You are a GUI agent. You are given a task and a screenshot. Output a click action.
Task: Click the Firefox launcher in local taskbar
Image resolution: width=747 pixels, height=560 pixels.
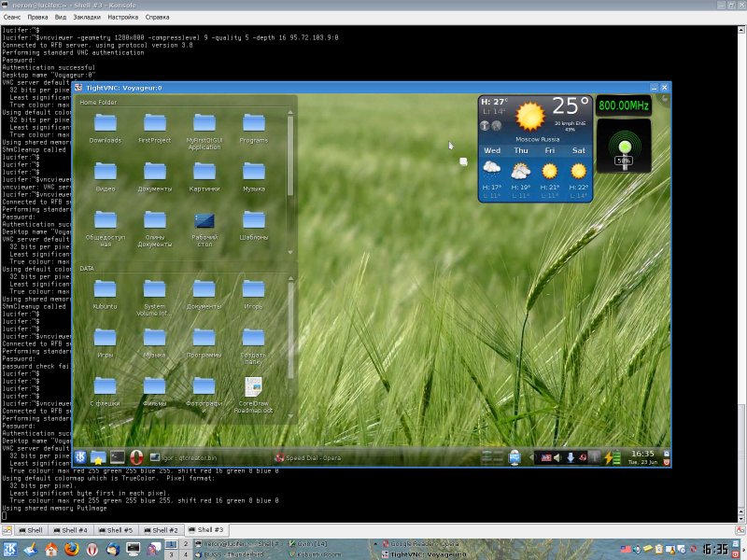click(72, 549)
